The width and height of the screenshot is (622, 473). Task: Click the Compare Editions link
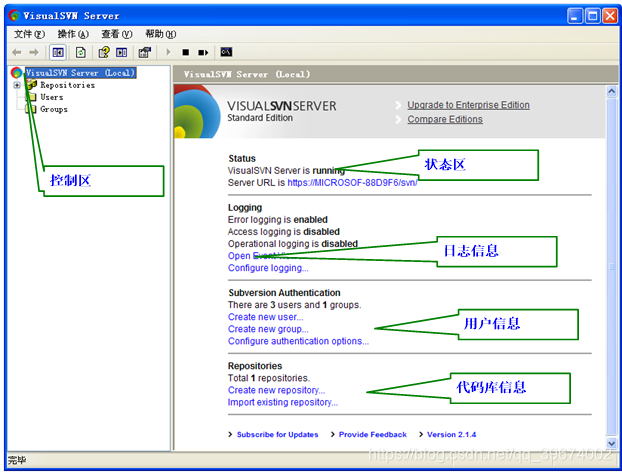point(445,119)
